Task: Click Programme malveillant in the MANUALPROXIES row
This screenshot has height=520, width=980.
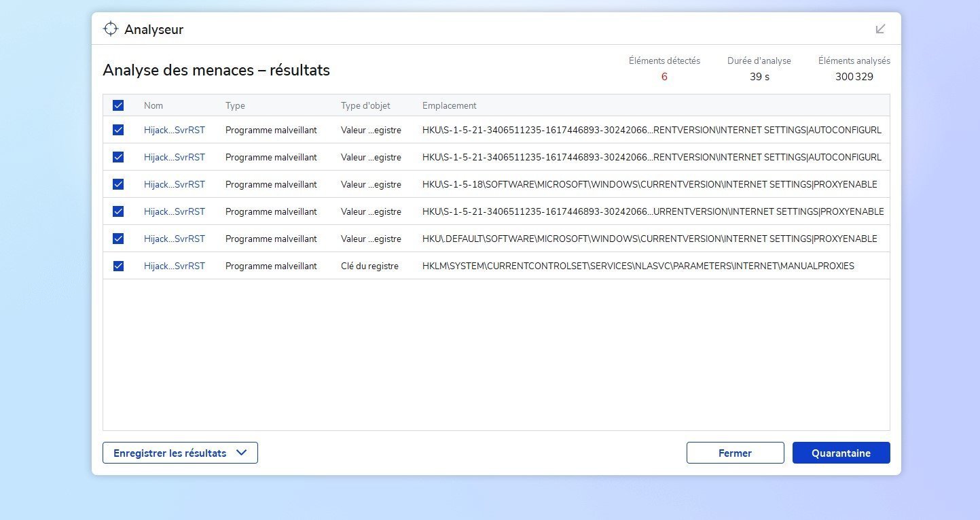Action: pyautogui.click(x=271, y=266)
